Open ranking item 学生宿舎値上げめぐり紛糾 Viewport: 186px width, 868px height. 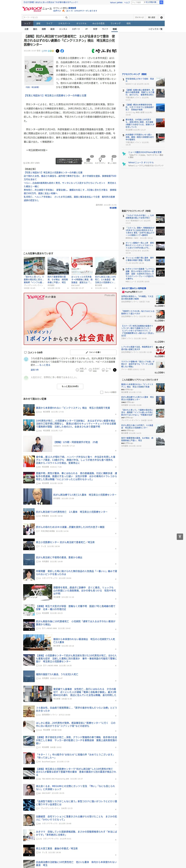click(x=140, y=80)
